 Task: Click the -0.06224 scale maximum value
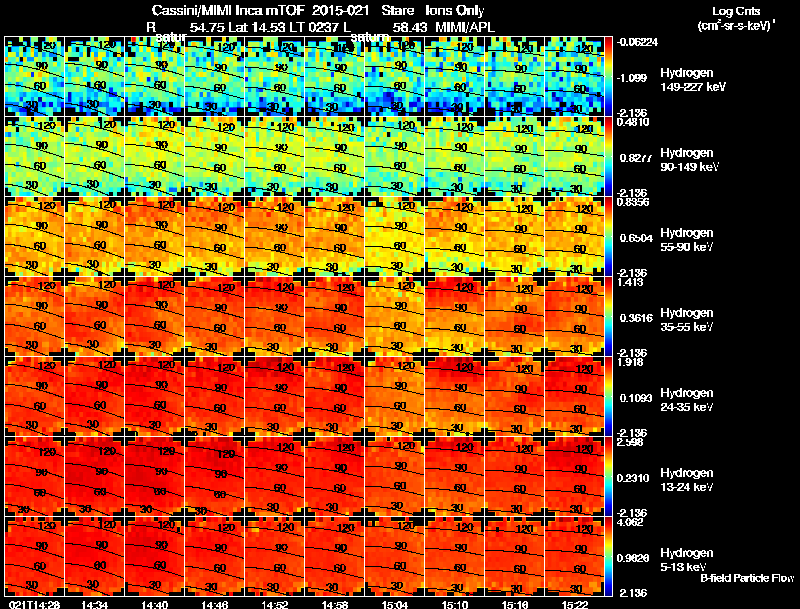click(638, 42)
